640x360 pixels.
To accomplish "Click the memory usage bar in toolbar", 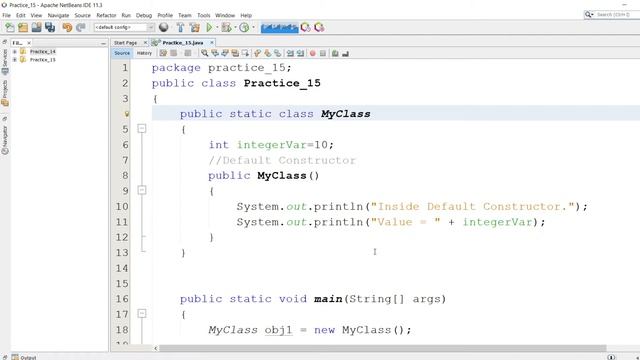I will pos(280,27).
